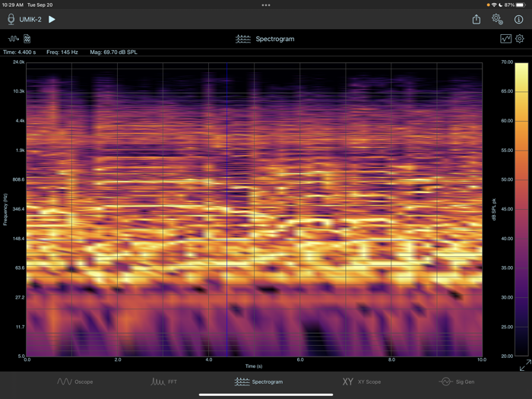The width and height of the screenshot is (532, 399).
Task: Open the share export icon
Action: 477,19
